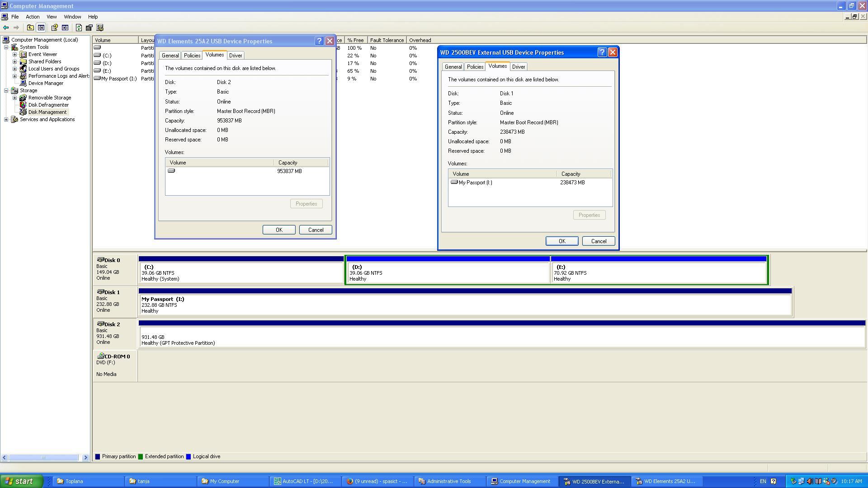Expand the Services and Applications node
Viewport: 868px width, 488px height.
coord(6,119)
